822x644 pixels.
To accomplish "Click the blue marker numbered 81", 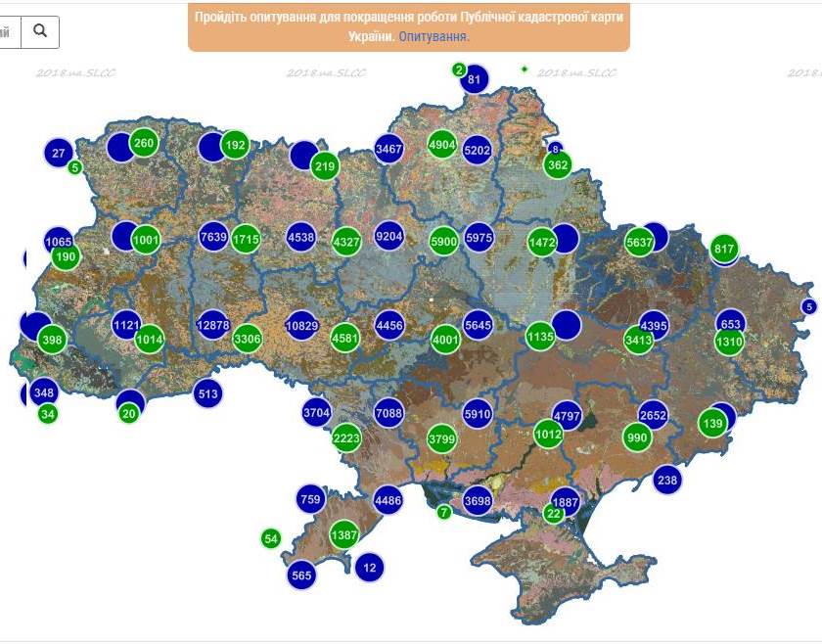I will pos(476,81).
